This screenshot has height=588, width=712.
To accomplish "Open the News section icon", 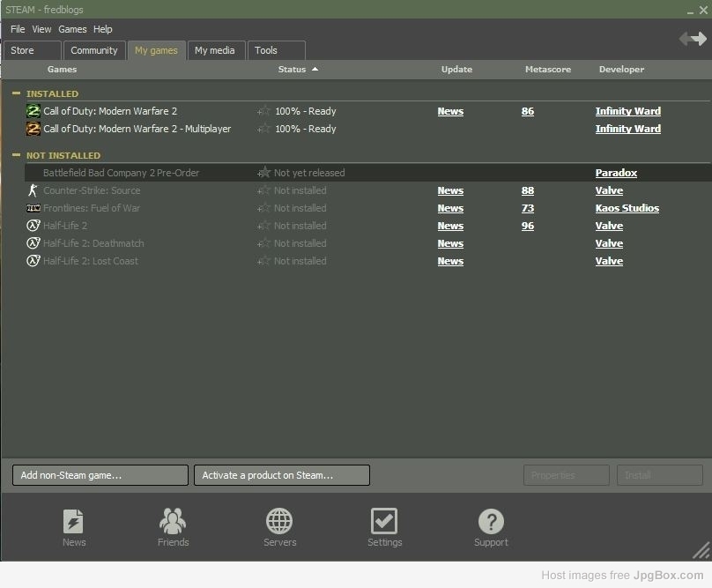I will pos(73,521).
